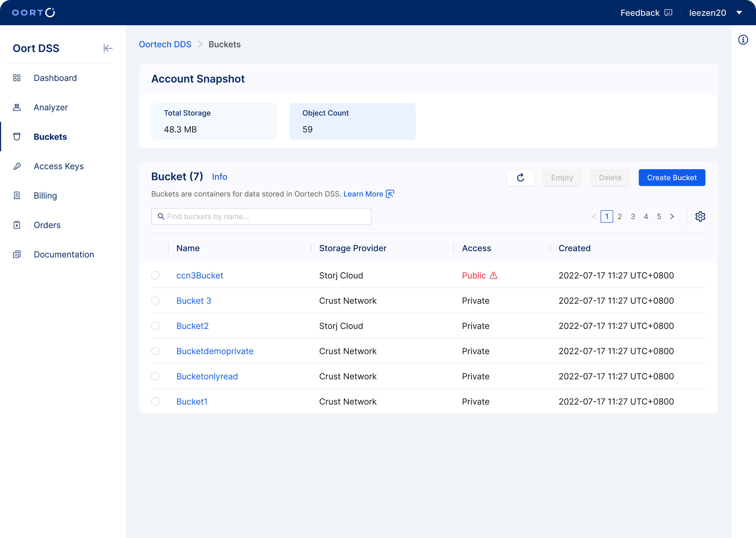756x538 pixels.
Task: Go to the next page of buckets
Action: point(672,216)
